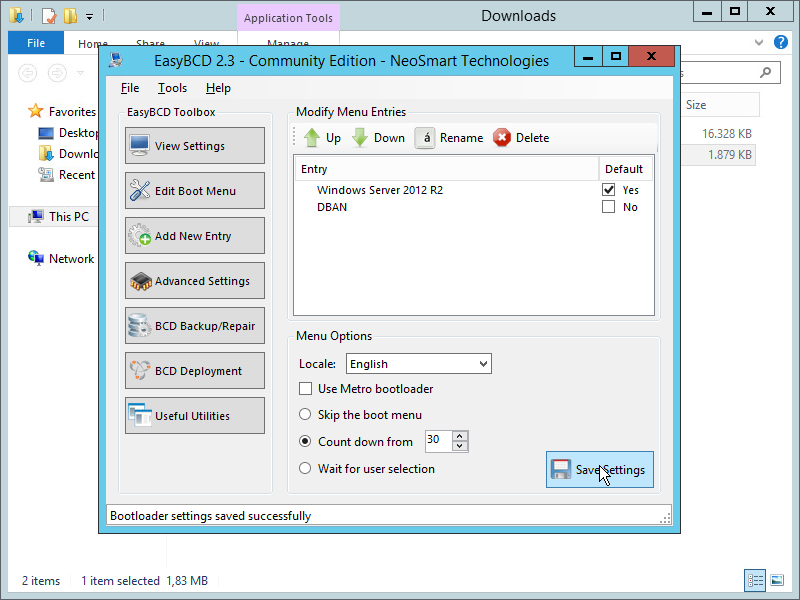Click Explorer Downloads title bar folder icon
This screenshot has height=600, width=800.
pos(16,15)
